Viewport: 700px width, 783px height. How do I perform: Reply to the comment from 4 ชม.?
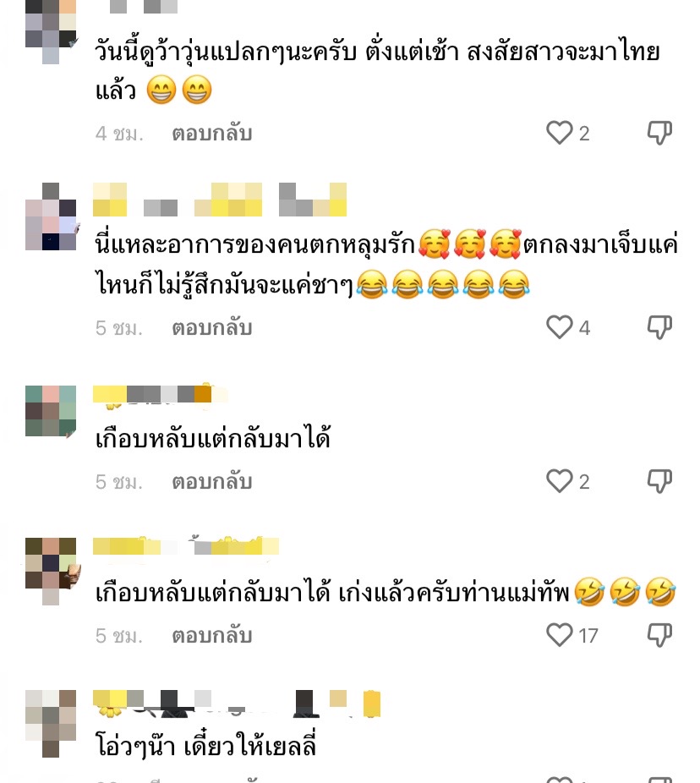click(211, 134)
